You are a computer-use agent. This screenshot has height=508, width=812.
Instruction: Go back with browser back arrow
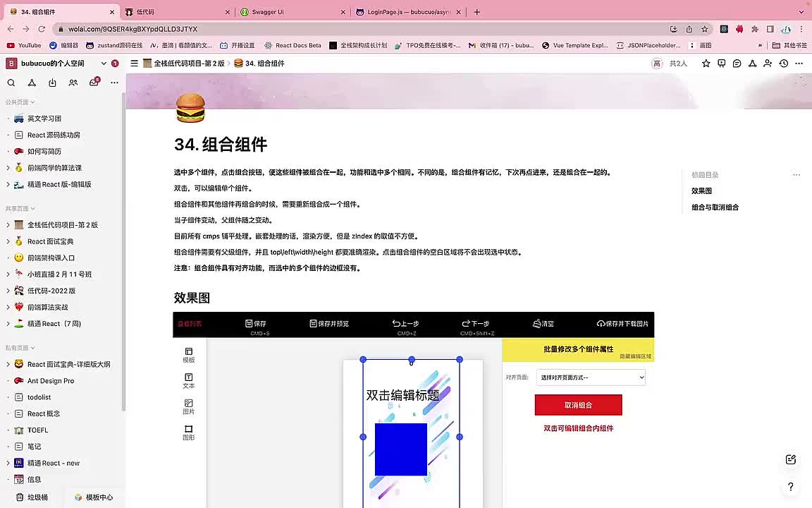click(x=11, y=29)
